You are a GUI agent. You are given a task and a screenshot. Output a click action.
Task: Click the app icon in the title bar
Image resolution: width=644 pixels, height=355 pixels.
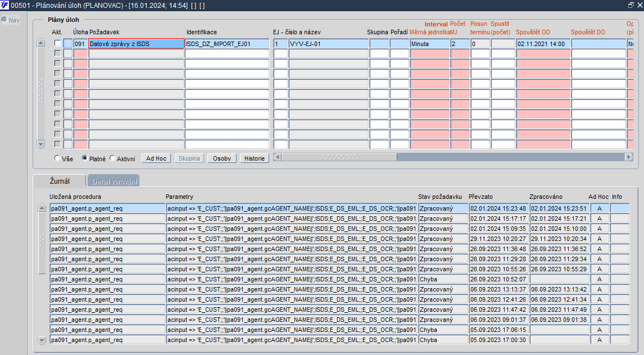(4, 5)
